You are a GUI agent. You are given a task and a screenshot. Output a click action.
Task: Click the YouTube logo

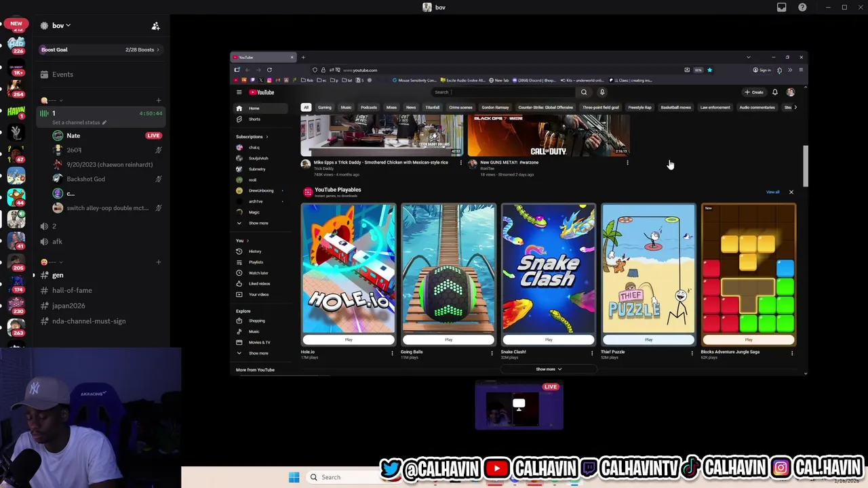262,92
